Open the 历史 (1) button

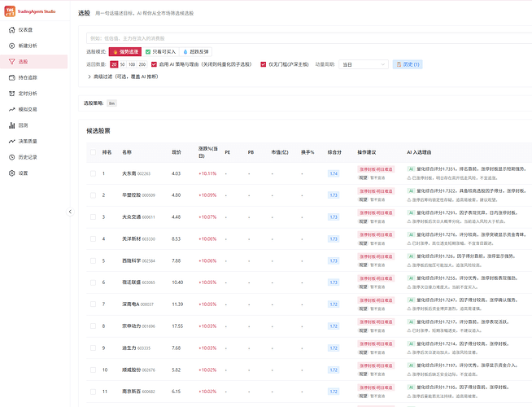[x=408, y=64]
